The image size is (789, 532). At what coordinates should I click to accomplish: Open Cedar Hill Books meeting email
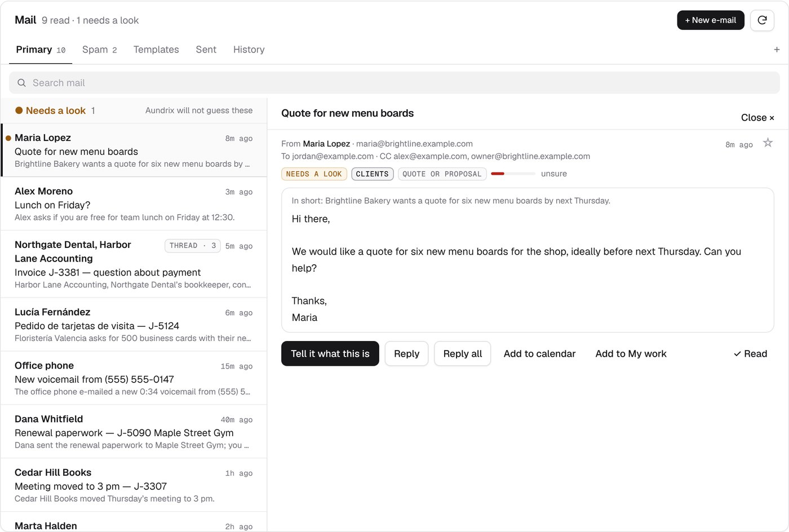(134, 485)
